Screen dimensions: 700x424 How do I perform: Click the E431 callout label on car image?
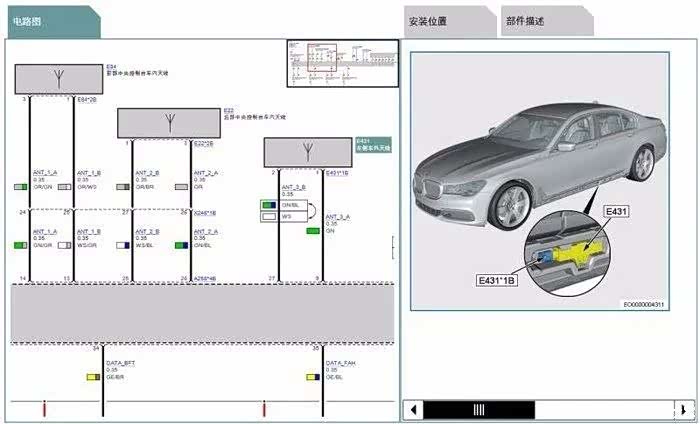[614, 211]
